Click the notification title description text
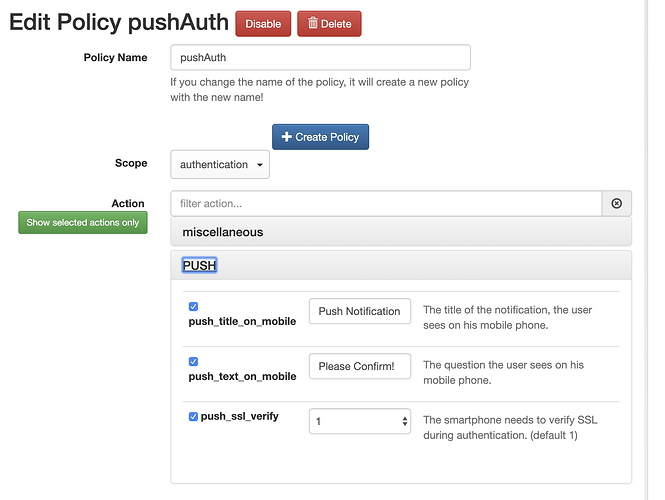 click(508, 318)
